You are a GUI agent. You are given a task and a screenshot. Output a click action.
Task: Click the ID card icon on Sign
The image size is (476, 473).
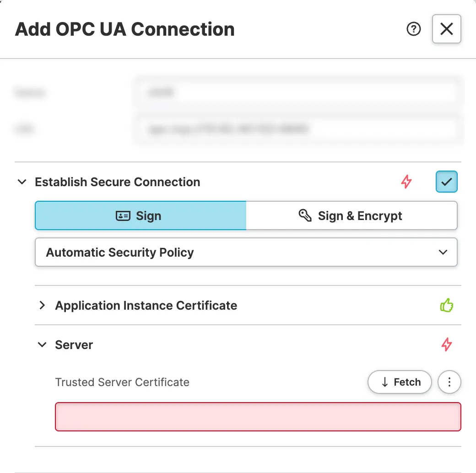pos(123,216)
